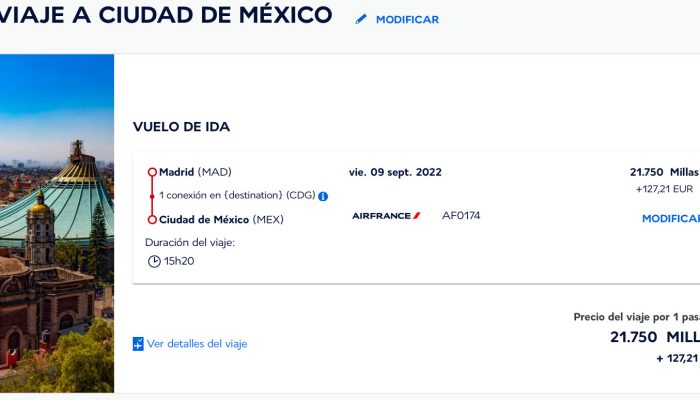Click the total trip price 21.750 MILLAS
700x400 pixels.
coord(655,337)
